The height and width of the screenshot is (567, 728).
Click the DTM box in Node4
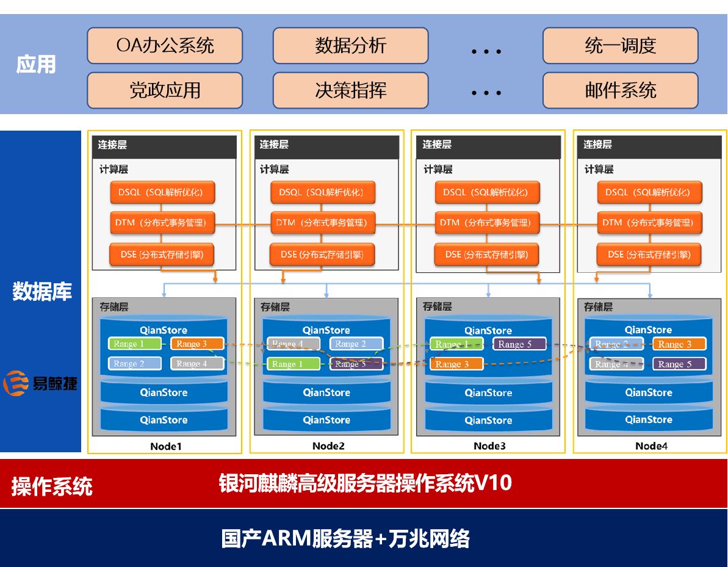coord(649,222)
